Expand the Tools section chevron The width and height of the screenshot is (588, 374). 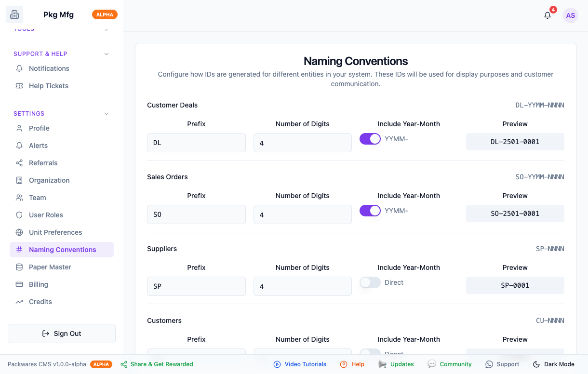click(107, 29)
